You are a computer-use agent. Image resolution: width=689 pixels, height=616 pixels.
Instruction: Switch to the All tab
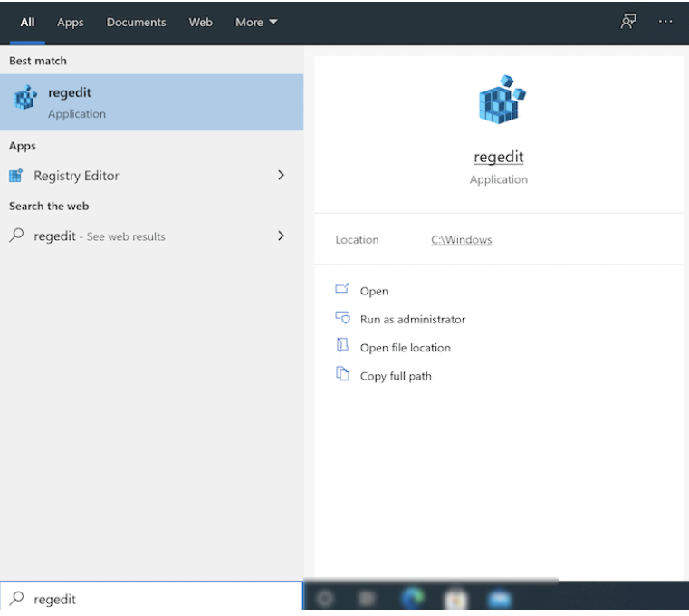pos(27,23)
